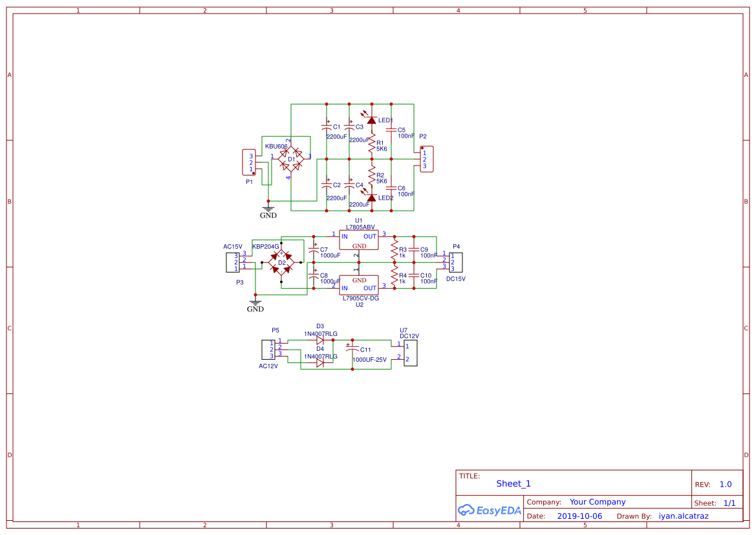Click the DC15V label
The image size is (756, 535).
coord(456,279)
